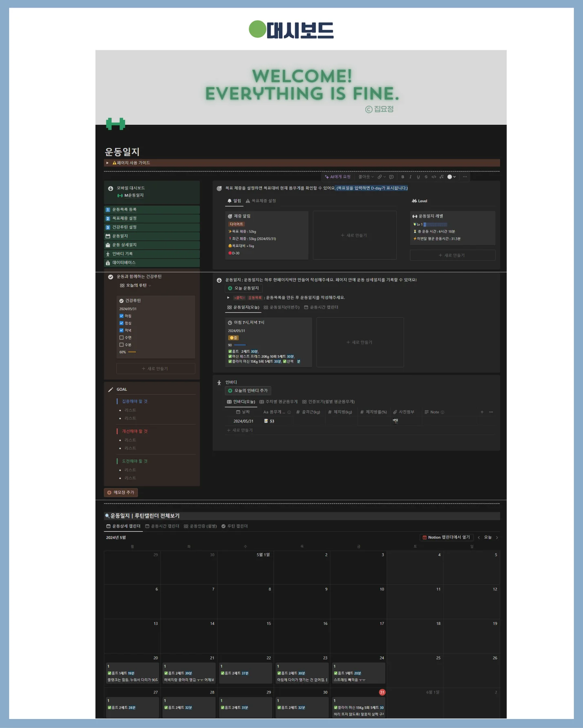Click calendar icon beside 운동일지 link

(108, 236)
